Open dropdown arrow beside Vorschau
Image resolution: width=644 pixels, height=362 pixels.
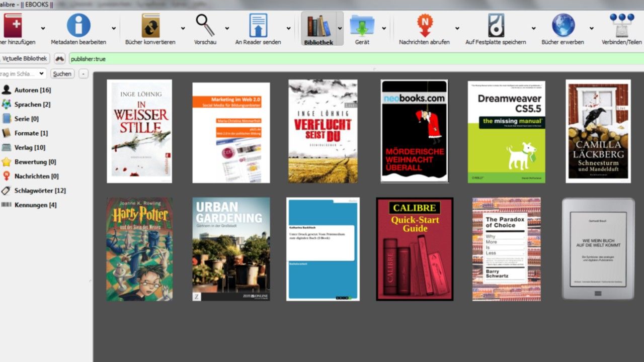tap(226, 29)
